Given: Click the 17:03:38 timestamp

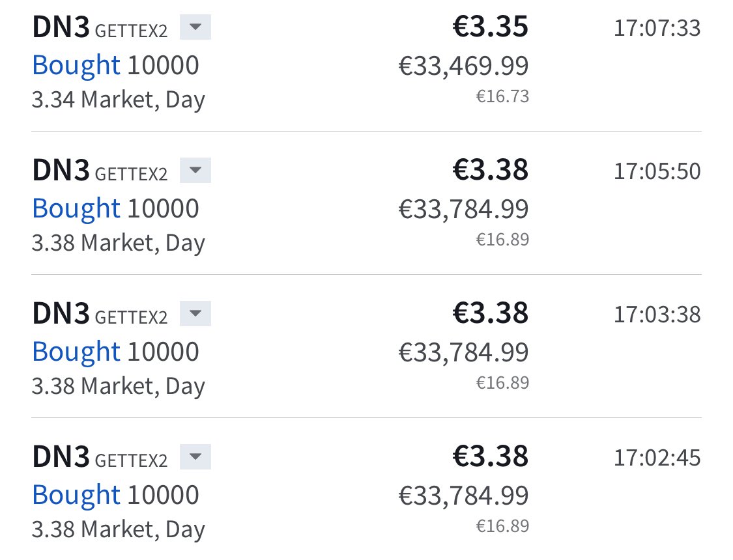Looking at the screenshot, I should pyautogui.click(x=657, y=315).
